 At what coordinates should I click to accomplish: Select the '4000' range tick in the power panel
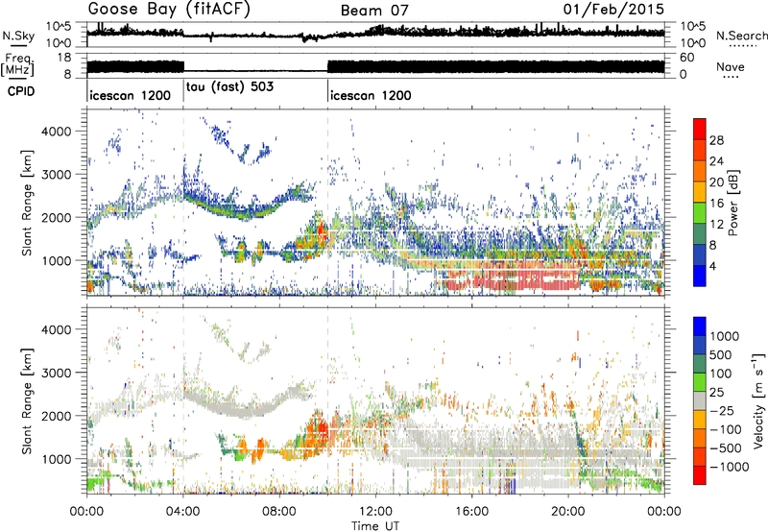tap(56, 132)
